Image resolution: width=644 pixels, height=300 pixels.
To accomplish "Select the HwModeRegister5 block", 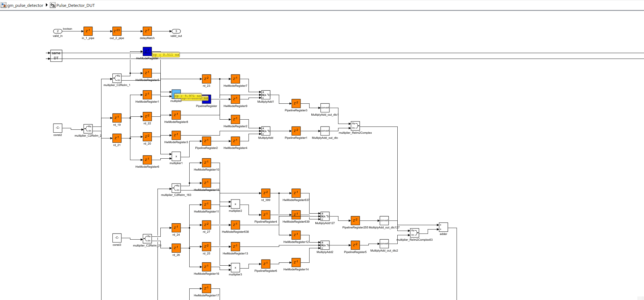I will tap(147, 73).
